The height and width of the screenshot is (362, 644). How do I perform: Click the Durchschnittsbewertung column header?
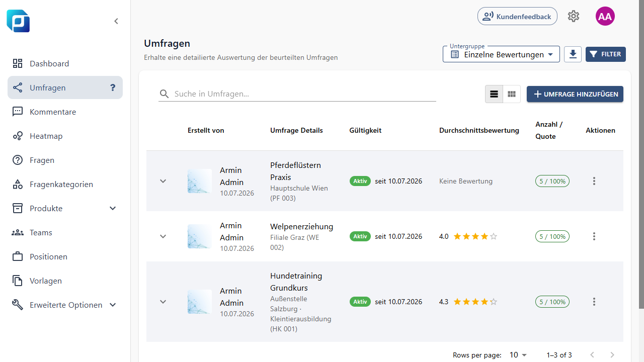point(479,130)
